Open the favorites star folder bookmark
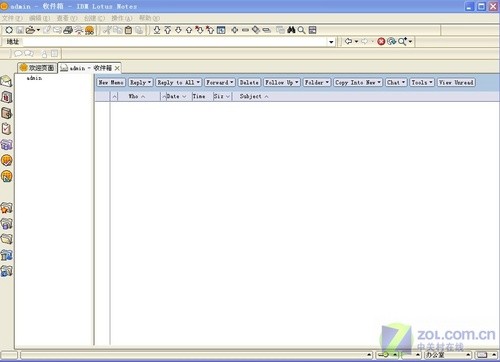500x362 pixels. (6, 208)
